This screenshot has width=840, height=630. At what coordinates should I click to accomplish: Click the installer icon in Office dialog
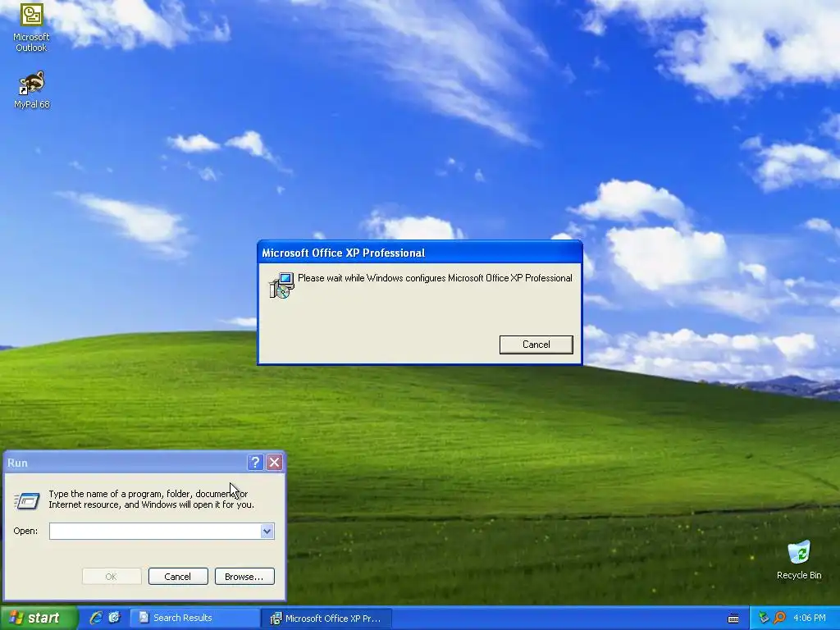click(281, 285)
